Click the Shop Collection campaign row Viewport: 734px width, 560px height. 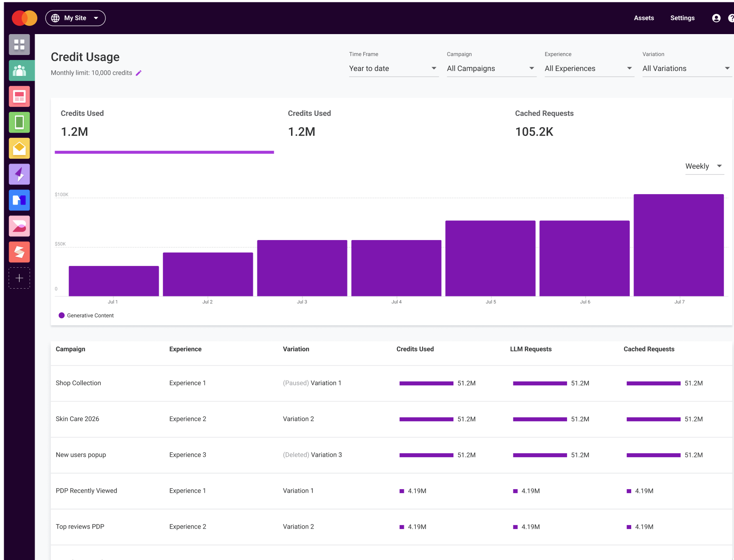pyautogui.click(x=392, y=383)
